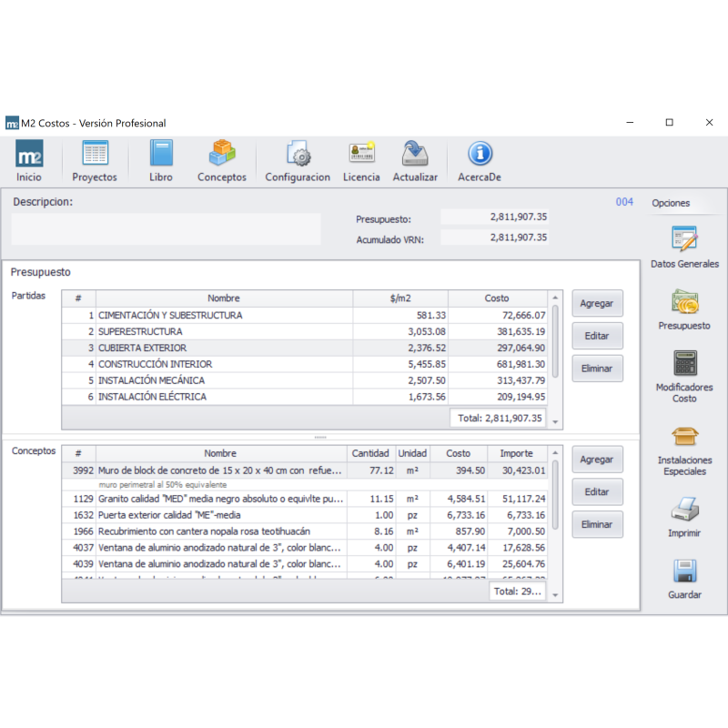This screenshot has height=728, width=728.
Task: Click the Imprimir printer icon
Action: click(683, 514)
